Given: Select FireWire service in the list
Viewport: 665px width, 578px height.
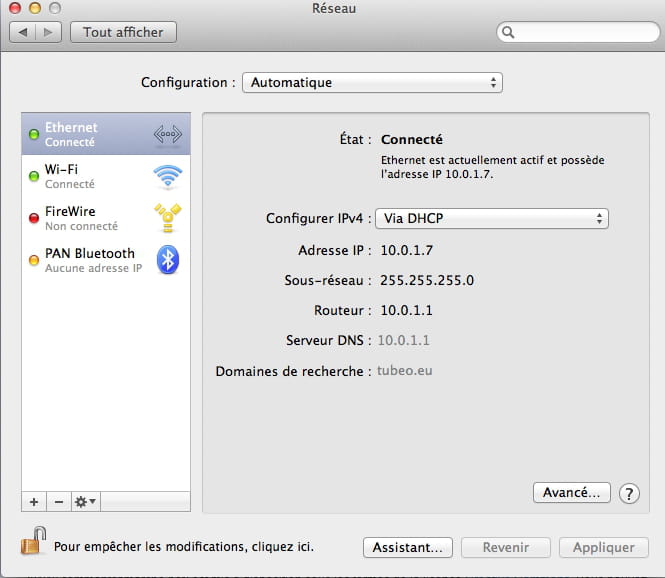Looking at the screenshot, I should click(106, 218).
